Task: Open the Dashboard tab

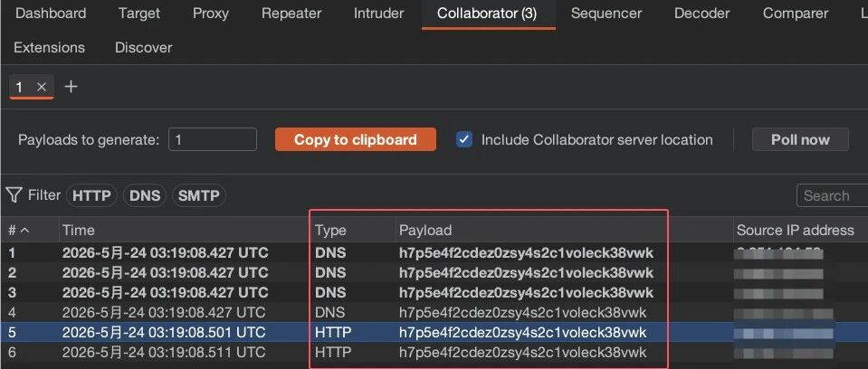Action: coord(51,14)
